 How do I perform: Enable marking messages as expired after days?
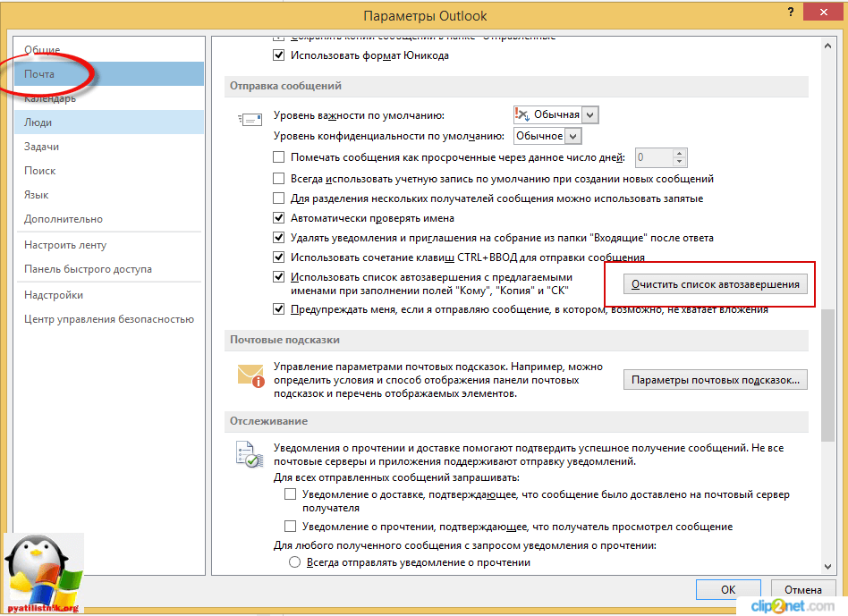(278, 157)
